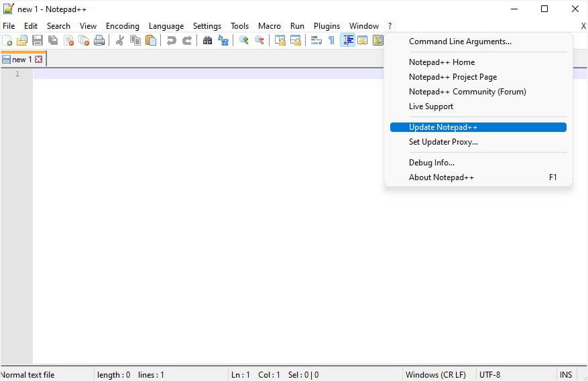
Task: Select About Notepad++ menu entry
Action: coord(478,177)
